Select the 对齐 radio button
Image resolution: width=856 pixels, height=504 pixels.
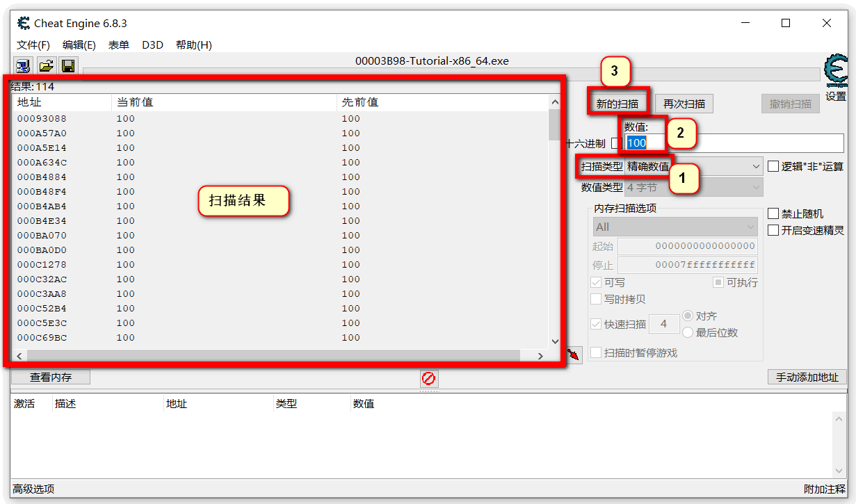click(x=687, y=316)
